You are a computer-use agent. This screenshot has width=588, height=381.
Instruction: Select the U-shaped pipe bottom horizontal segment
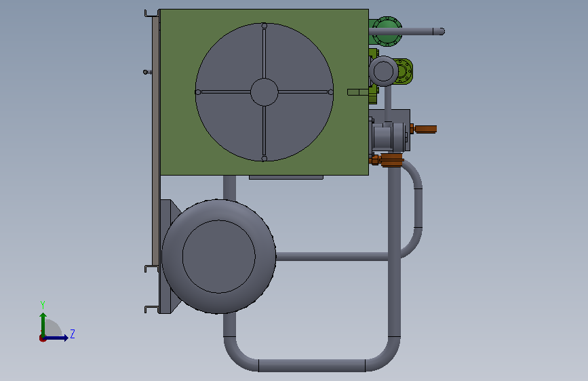tap(311, 365)
